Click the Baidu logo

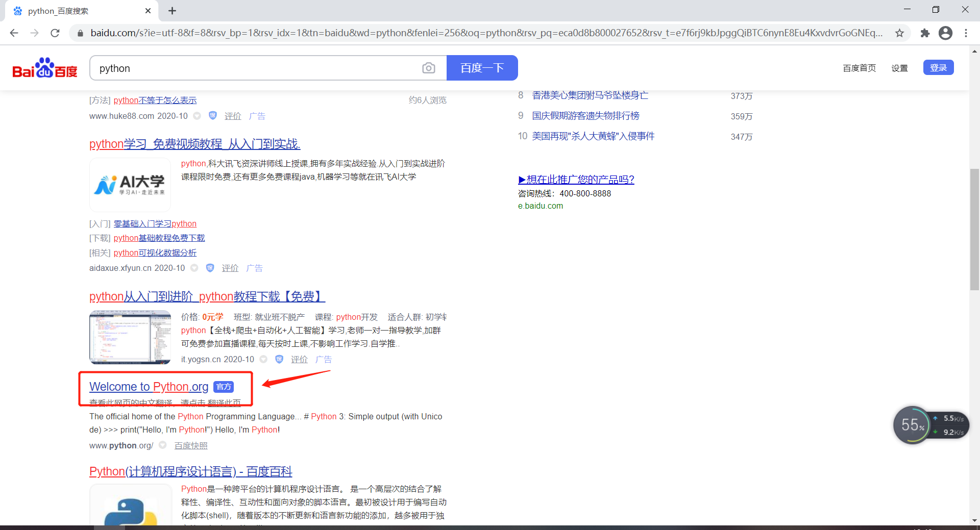[45, 68]
